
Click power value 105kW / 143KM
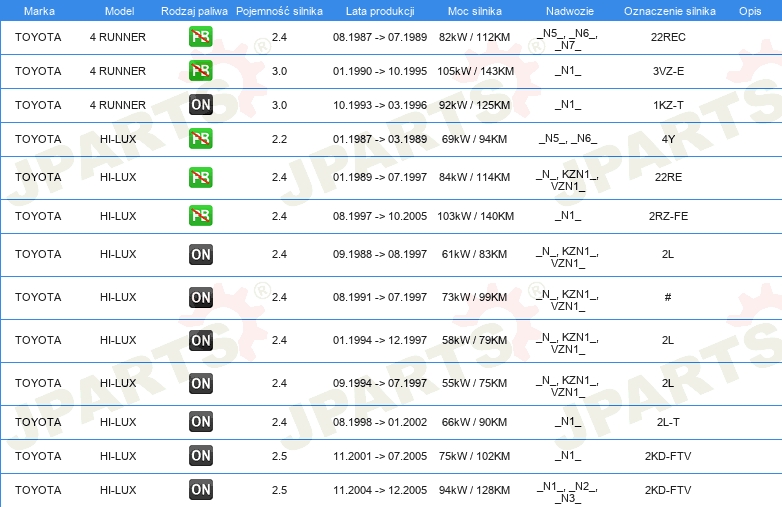475,71
